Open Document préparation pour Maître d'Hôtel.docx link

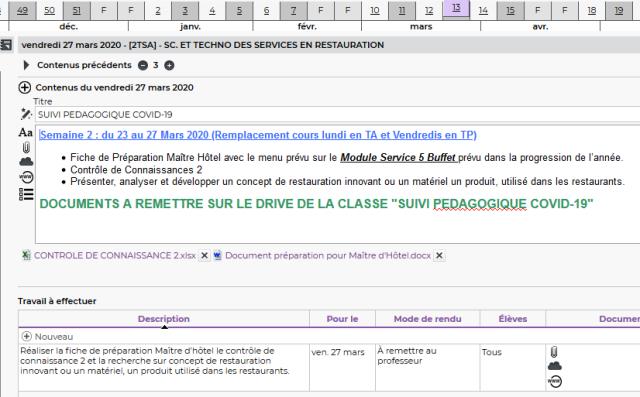point(328,255)
